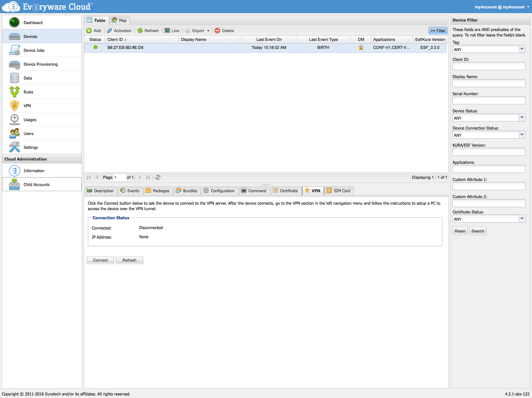The image size is (532, 398).
Task: Open the Device Provisioning icon
Action: [15, 65]
